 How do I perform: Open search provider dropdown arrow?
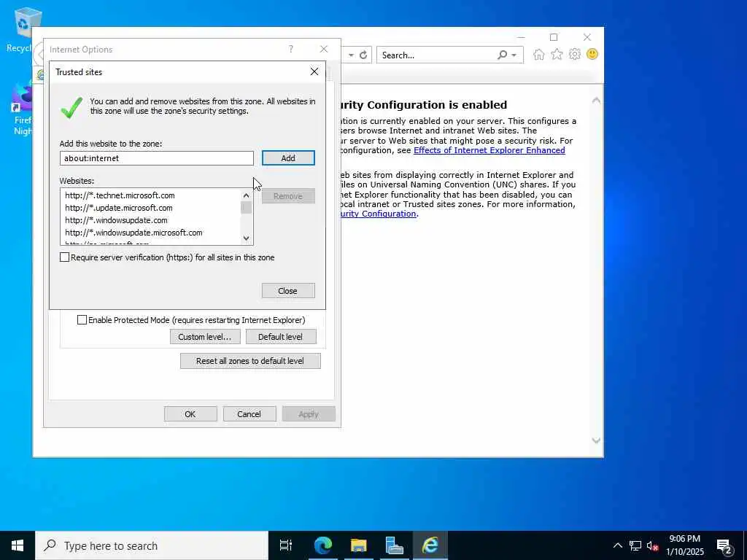click(x=514, y=55)
